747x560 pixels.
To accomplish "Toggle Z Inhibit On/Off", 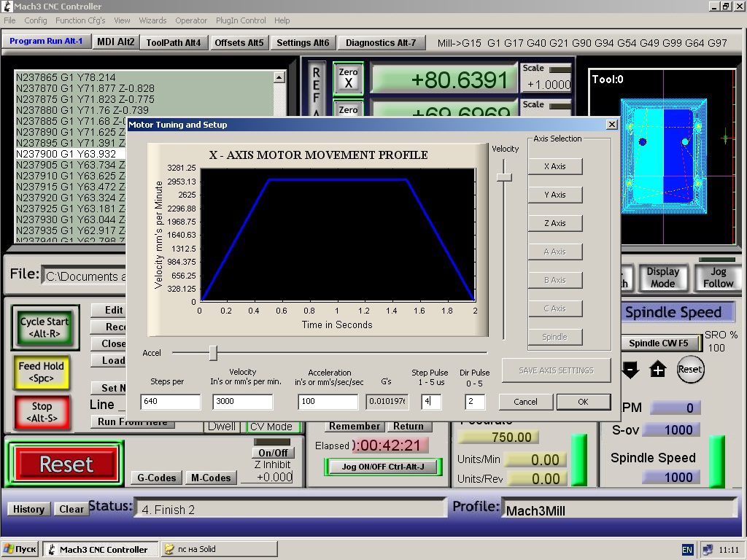I will click(273, 453).
